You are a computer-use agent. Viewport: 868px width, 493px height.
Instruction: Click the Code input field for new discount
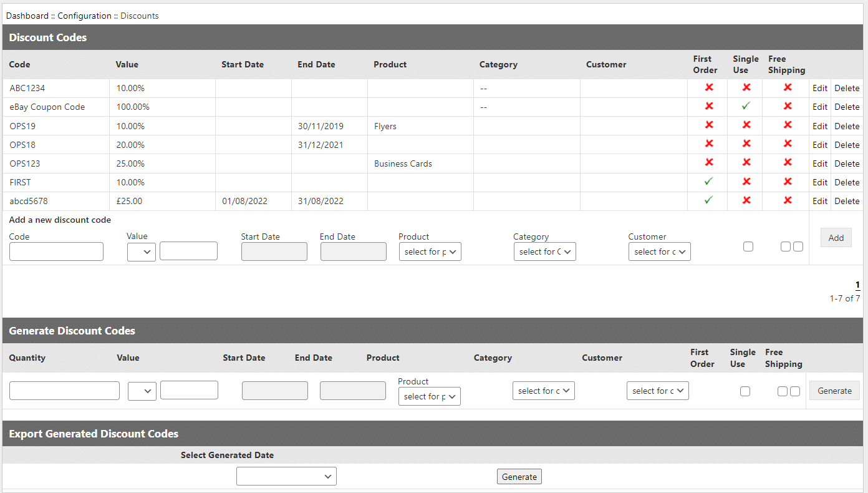(x=56, y=251)
